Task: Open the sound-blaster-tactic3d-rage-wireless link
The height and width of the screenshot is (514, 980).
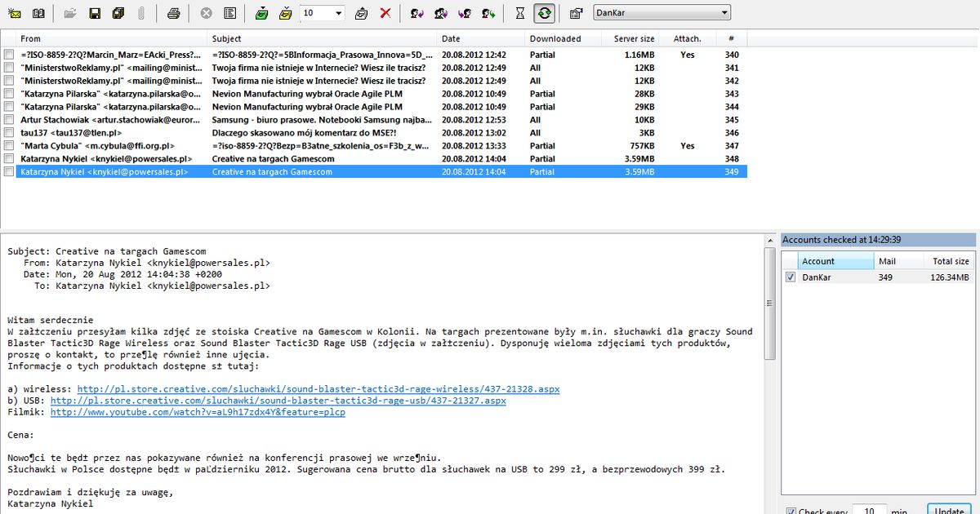Action: coord(318,389)
